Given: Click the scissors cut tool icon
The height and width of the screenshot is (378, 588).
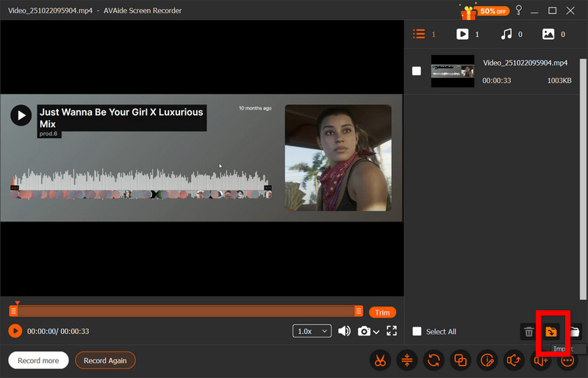Looking at the screenshot, I should click(x=380, y=360).
